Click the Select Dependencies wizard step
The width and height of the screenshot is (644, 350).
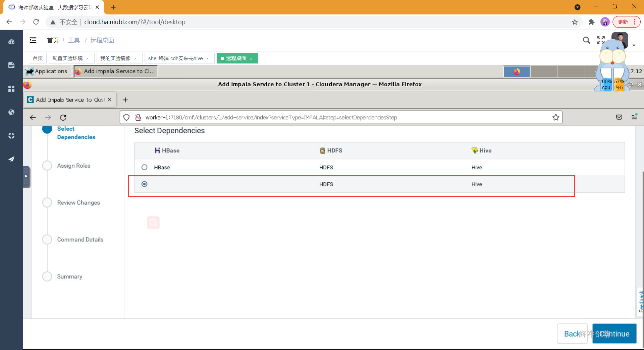pyautogui.click(x=76, y=133)
